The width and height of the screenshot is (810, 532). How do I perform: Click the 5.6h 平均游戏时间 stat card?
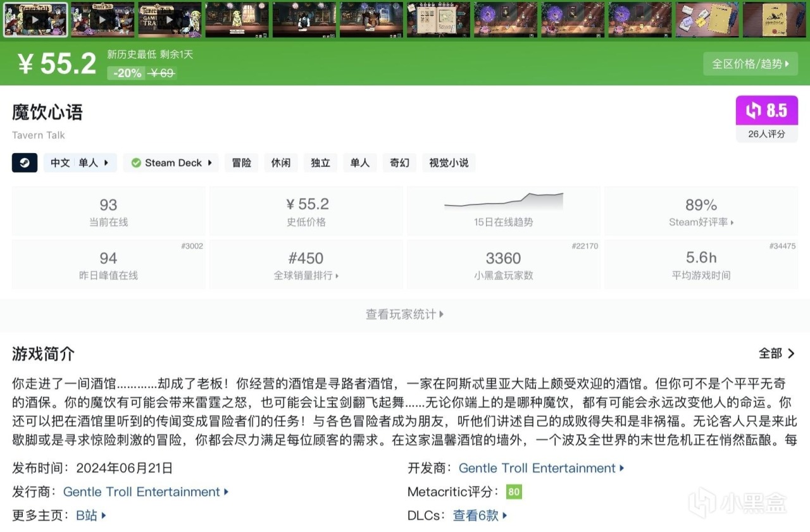pos(701,264)
